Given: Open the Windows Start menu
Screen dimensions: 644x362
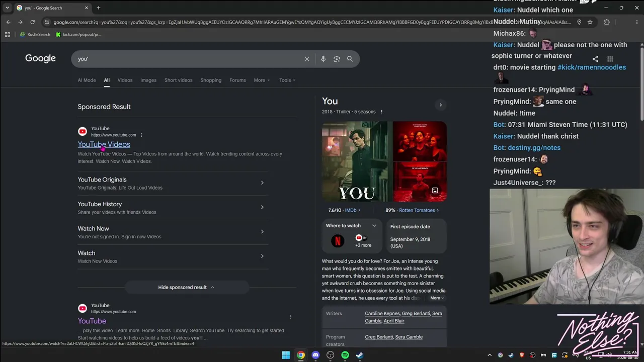Looking at the screenshot, I should (x=286, y=355).
